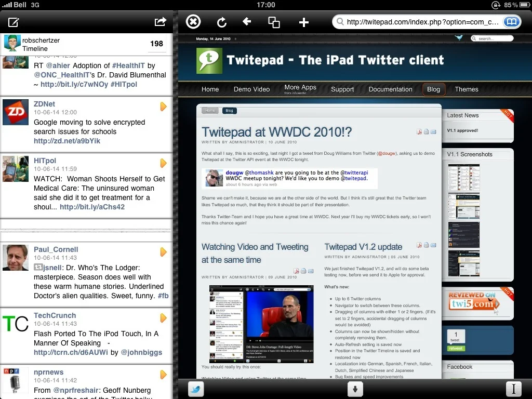Screen dimensions: 532x399
Task: Click email icon for WWDC 2010 article
Action: click(x=433, y=131)
